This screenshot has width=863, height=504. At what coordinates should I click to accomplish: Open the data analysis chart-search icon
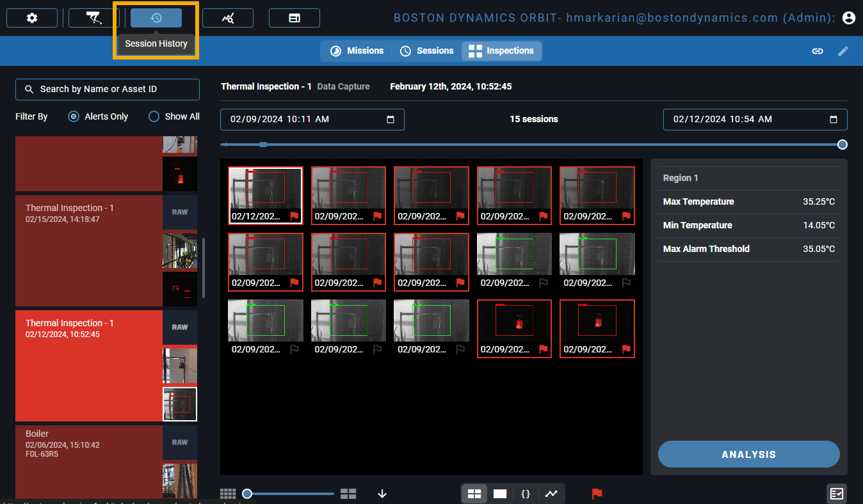click(x=228, y=18)
